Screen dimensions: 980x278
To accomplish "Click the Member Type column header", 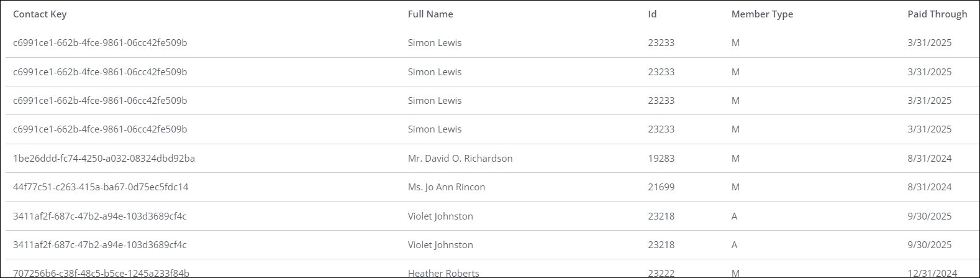I will click(762, 14).
